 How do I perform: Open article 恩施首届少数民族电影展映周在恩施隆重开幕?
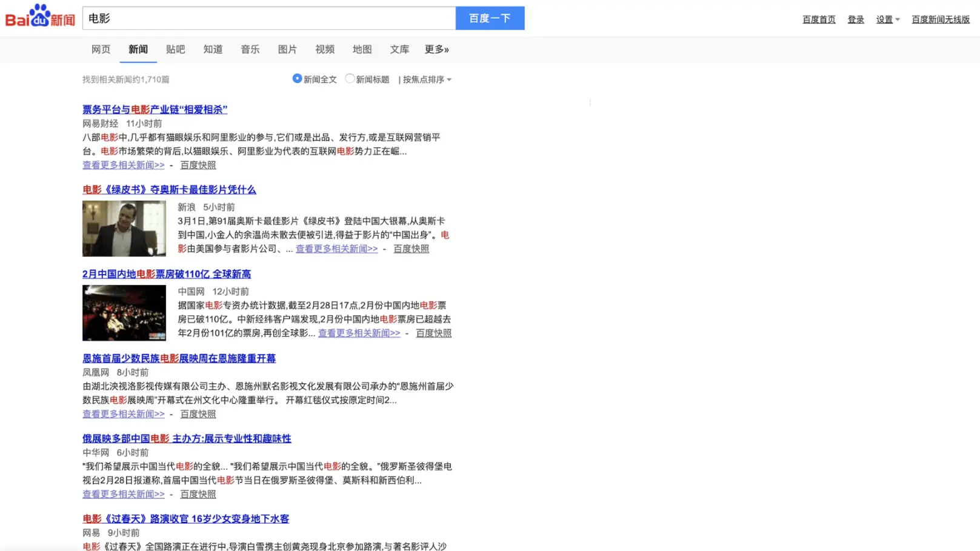pyautogui.click(x=179, y=358)
